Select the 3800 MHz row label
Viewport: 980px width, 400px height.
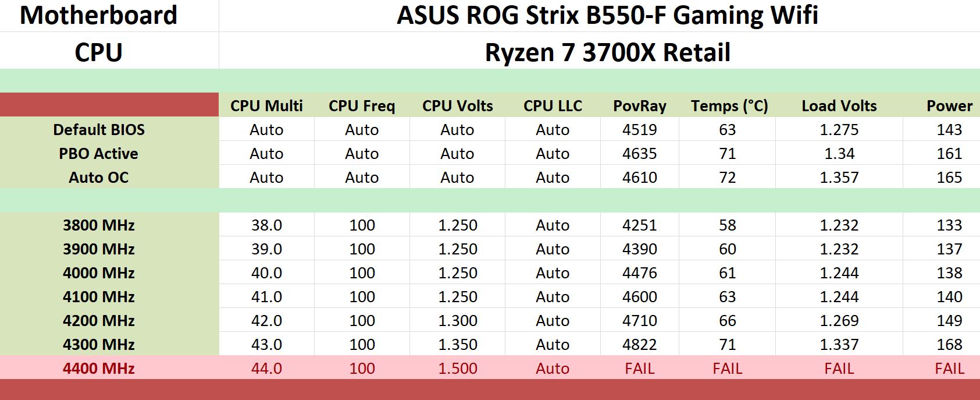(x=99, y=225)
